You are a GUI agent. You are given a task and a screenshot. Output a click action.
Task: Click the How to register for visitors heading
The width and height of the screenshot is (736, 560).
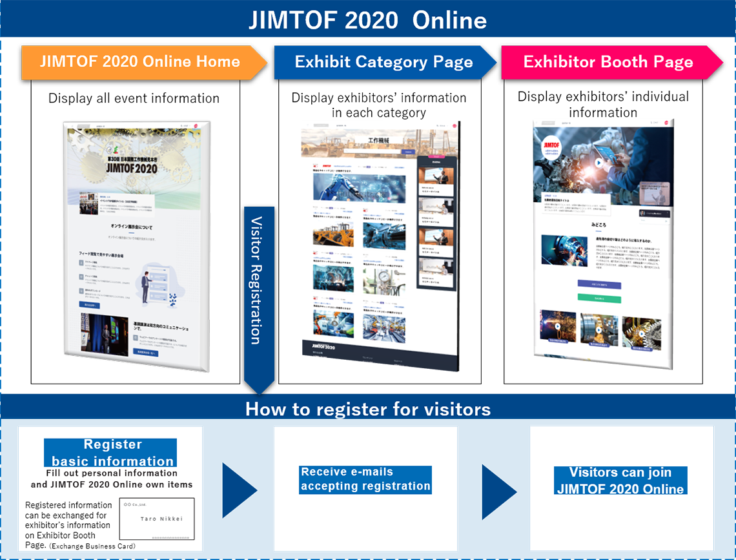coord(368,409)
